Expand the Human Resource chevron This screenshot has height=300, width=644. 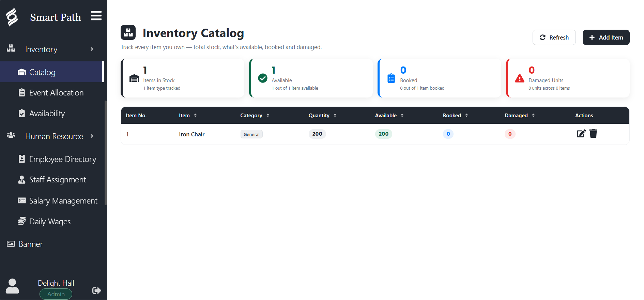tap(92, 136)
